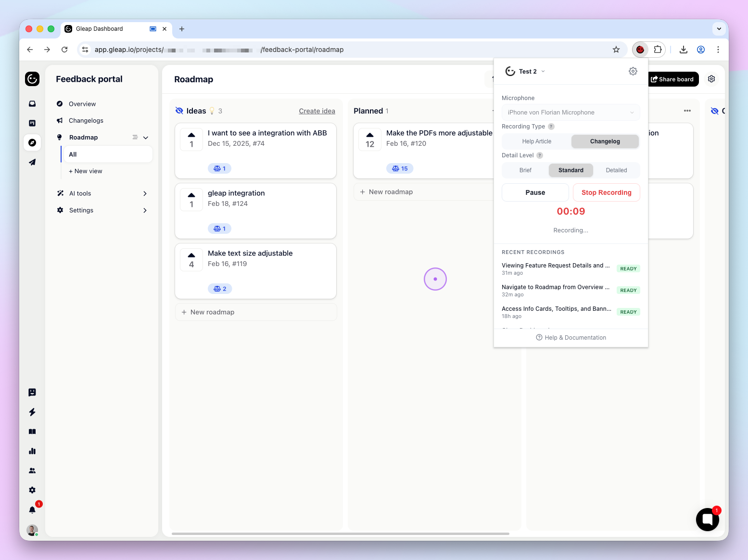This screenshot has width=748, height=560.
Task: Click the Gleap logo in the sidebar
Action: 32,79
